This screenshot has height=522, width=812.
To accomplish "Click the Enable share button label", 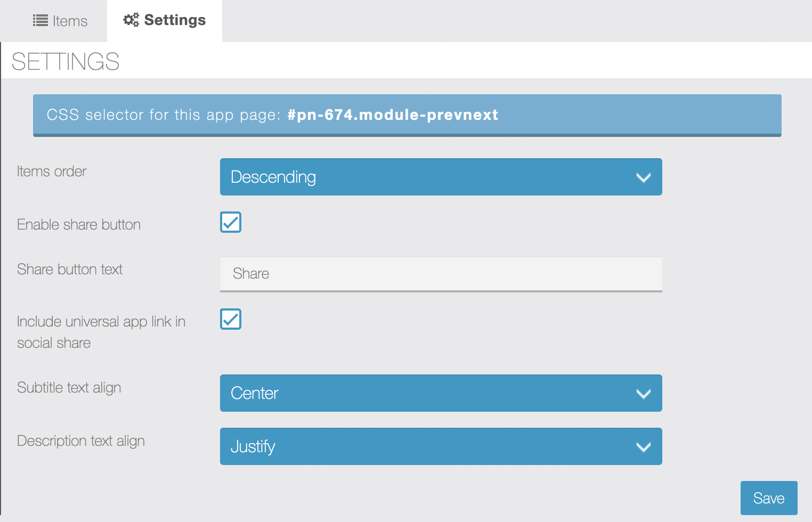I will [79, 225].
